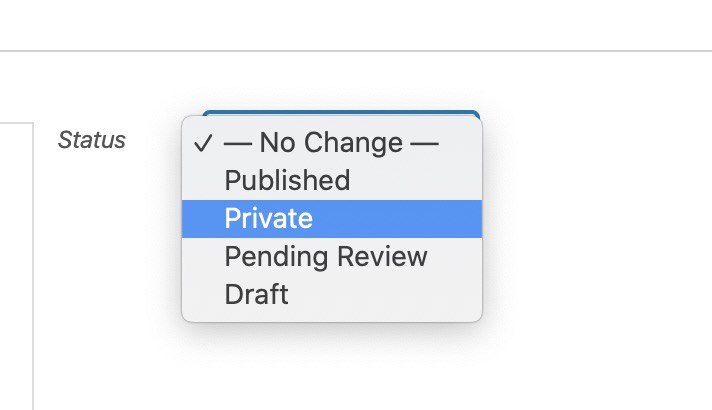Set the status to Draft
Screen dimensions: 712x410
pyautogui.click(x=256, y=295)
